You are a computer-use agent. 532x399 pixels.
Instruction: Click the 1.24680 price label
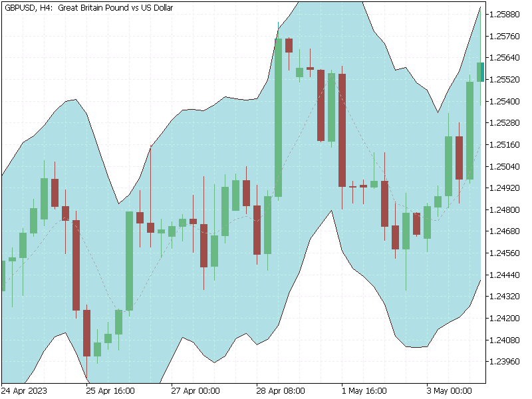click(x=505, y=231)
